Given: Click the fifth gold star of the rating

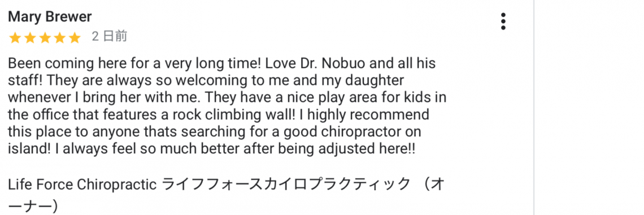Looking at the screenshot, I should coord(75,38).
